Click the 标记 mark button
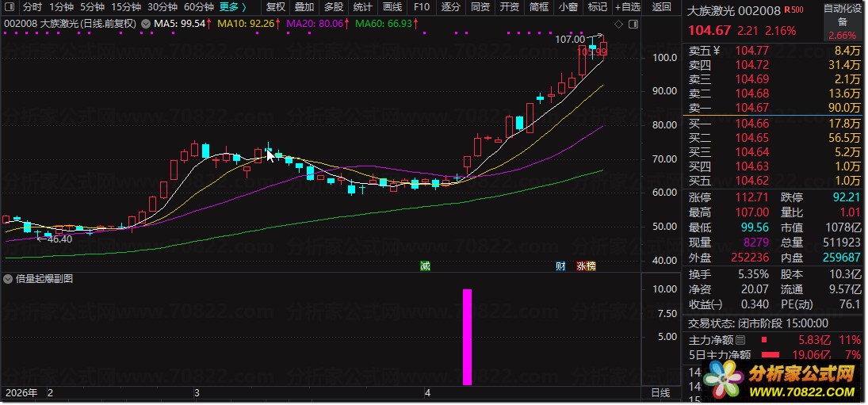 click(x=598, y=7)
